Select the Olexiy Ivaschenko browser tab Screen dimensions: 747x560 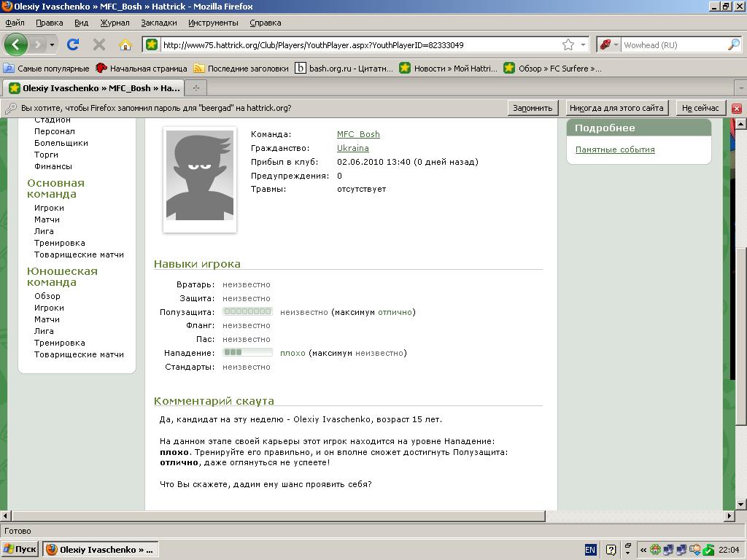click(x=94, y=87)
